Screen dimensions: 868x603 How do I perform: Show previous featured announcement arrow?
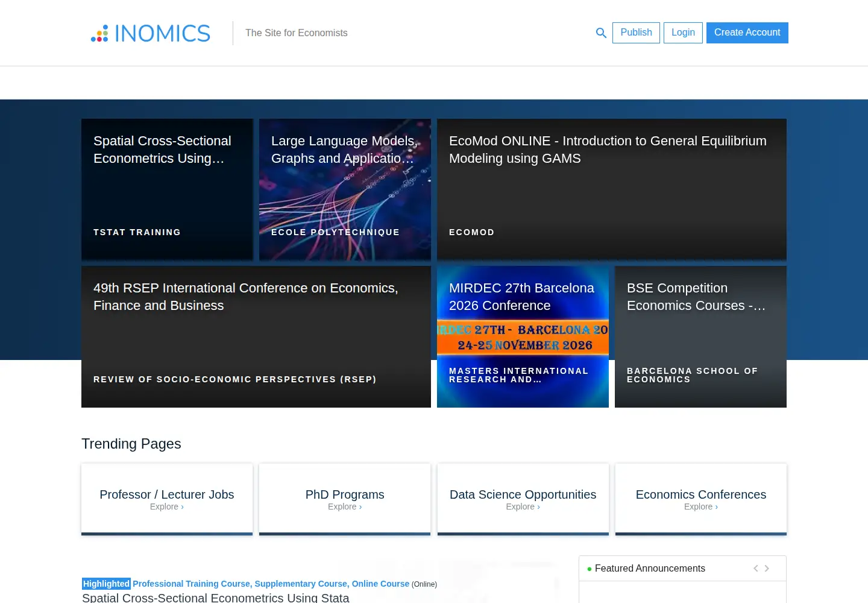point(756,569)
